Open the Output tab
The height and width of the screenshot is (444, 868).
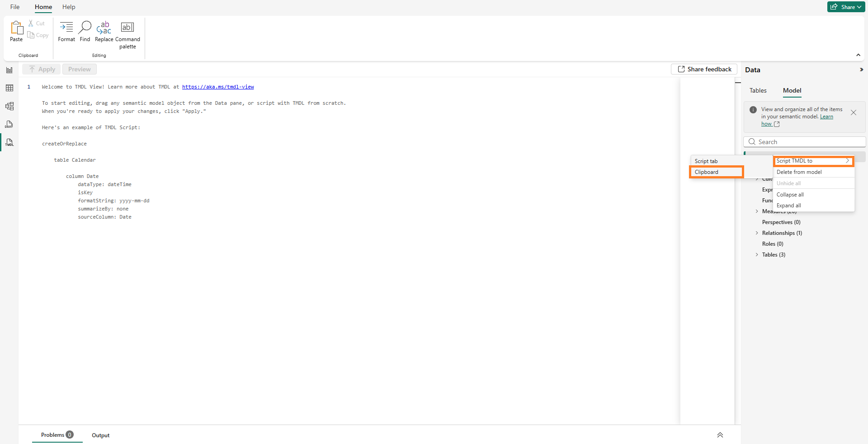[x=100, y=435]
